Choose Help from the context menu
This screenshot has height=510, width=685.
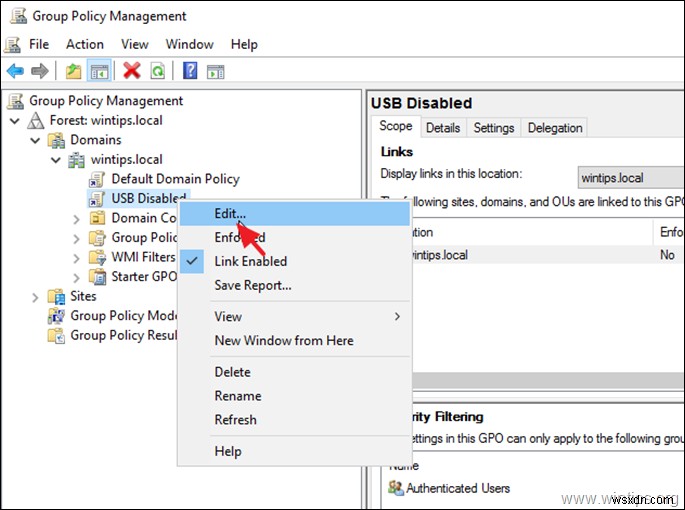(295, 451)
